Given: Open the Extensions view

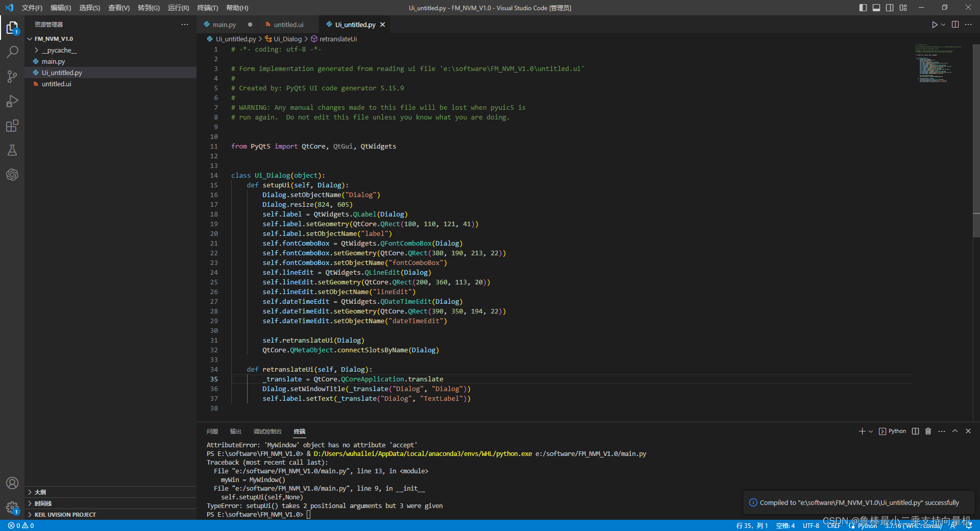Looking at the screenshot, I should pyautogui.click(x=12, y=126).
